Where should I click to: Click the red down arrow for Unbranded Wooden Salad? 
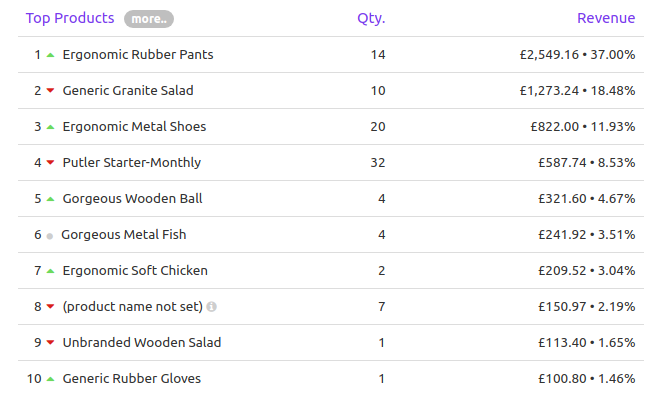[x=51, y=342]
